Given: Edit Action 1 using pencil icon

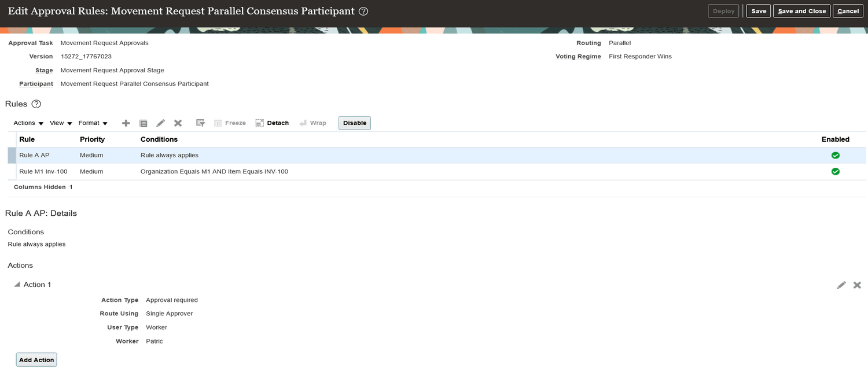Looking at the screenshot, I should pos(841,285).
